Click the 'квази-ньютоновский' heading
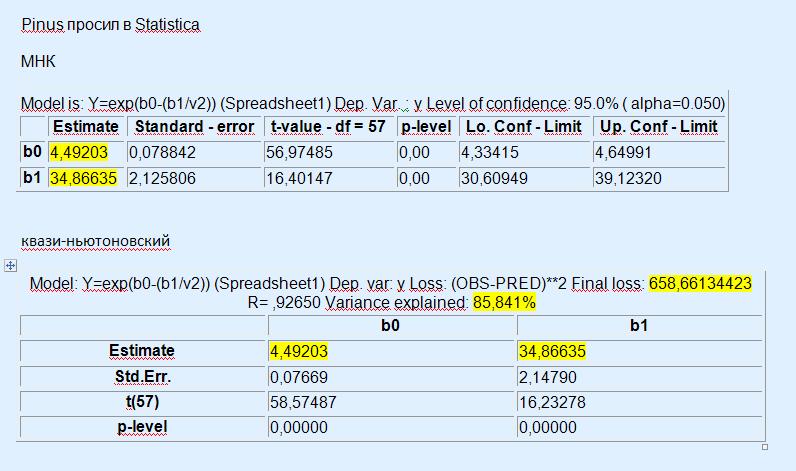Image resolution: width=796 pixels, height=471 pixels. (x=95, y=241)
